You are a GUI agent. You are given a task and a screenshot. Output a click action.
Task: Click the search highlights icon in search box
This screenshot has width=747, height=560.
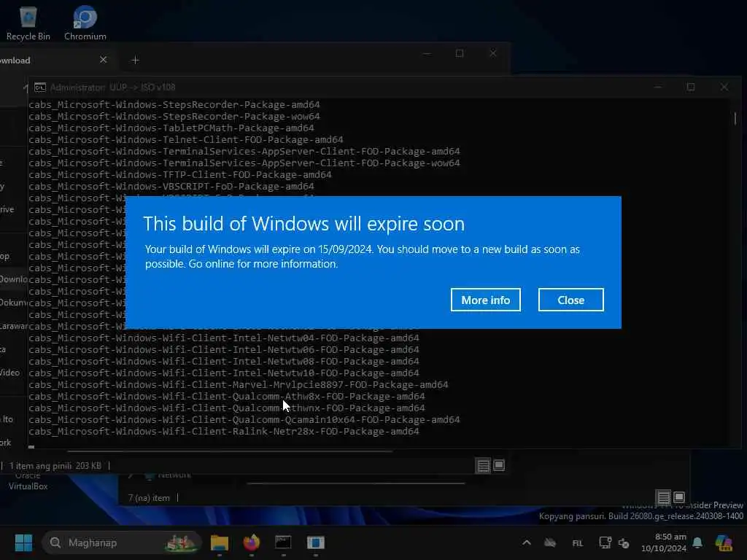click(x=181, y=542)
